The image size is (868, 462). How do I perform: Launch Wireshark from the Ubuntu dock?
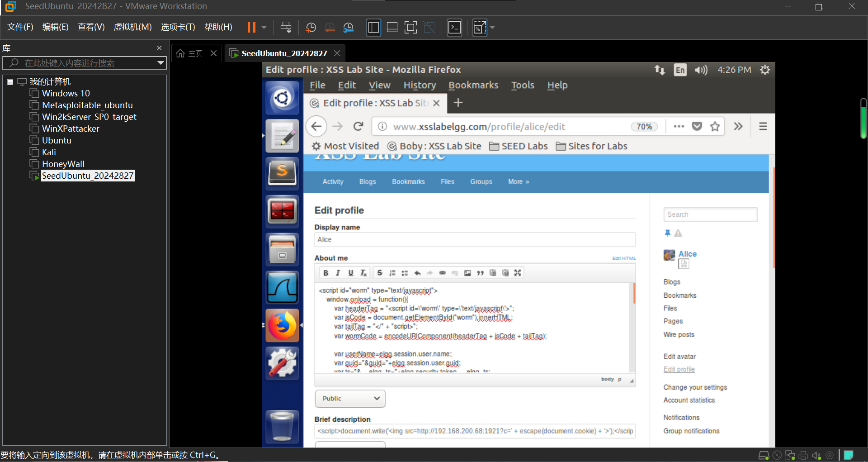tap(282, 287)
